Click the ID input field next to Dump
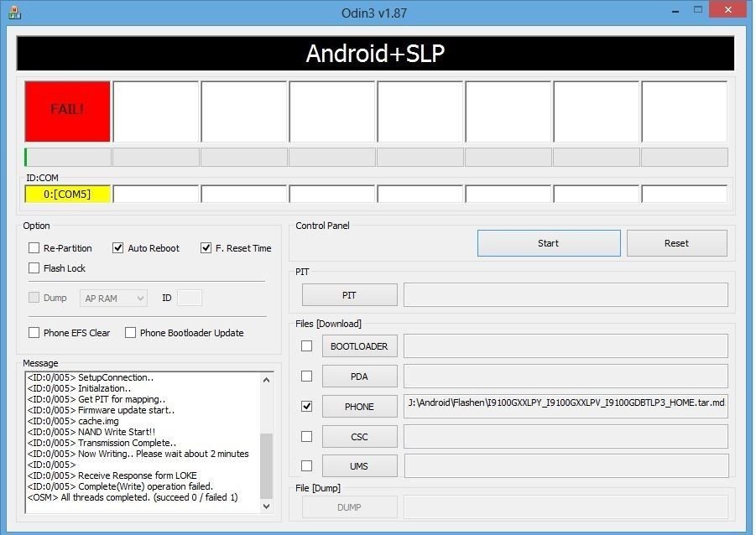The image size is (756, 535). click(x=190, y=298)
